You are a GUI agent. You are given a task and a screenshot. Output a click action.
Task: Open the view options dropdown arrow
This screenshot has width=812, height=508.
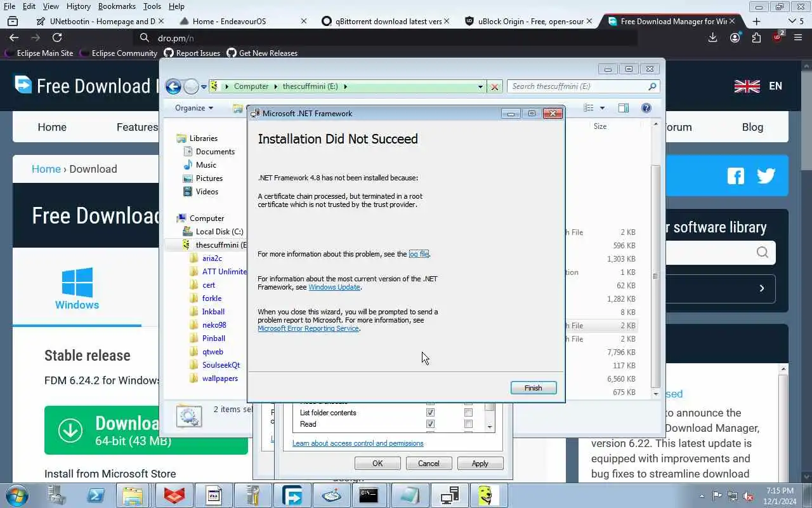[x=602, y=108]
